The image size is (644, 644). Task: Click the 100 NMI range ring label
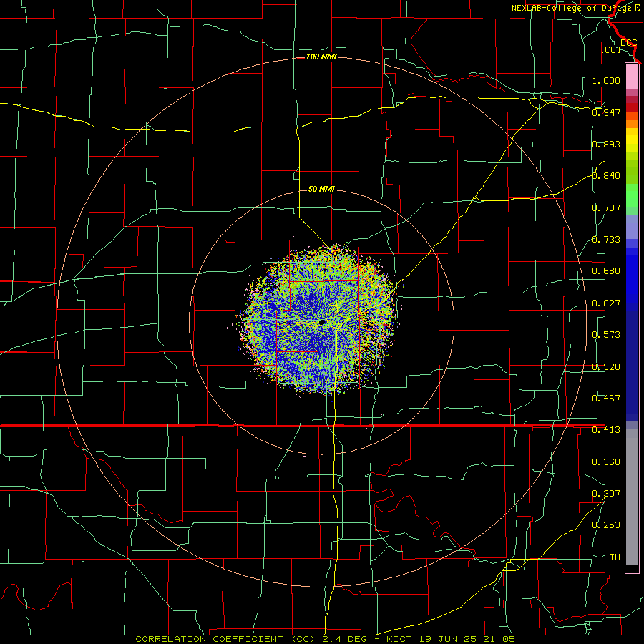tap(321, 57)
